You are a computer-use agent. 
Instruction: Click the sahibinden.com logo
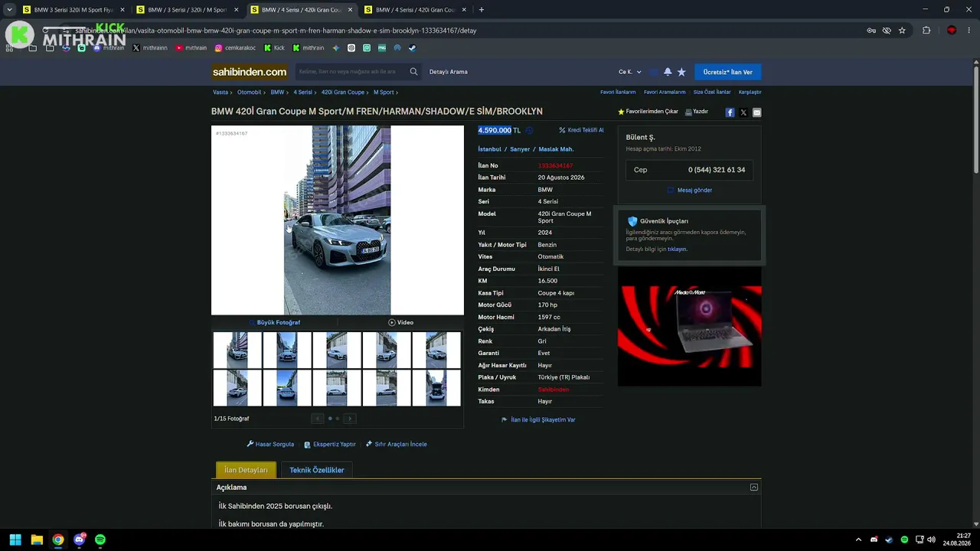(x=250, y=72)
